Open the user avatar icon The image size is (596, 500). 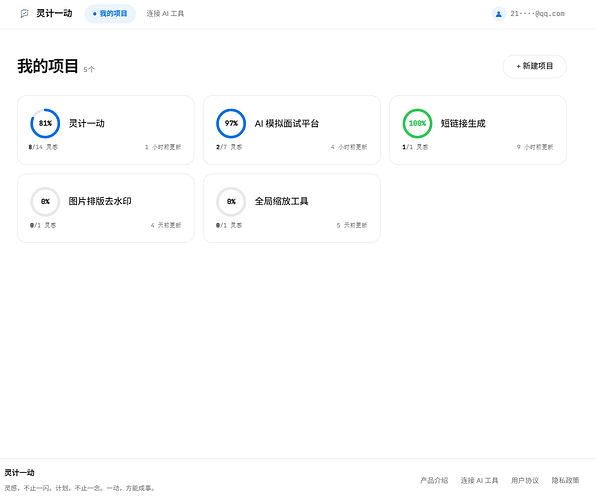[498, 14]
